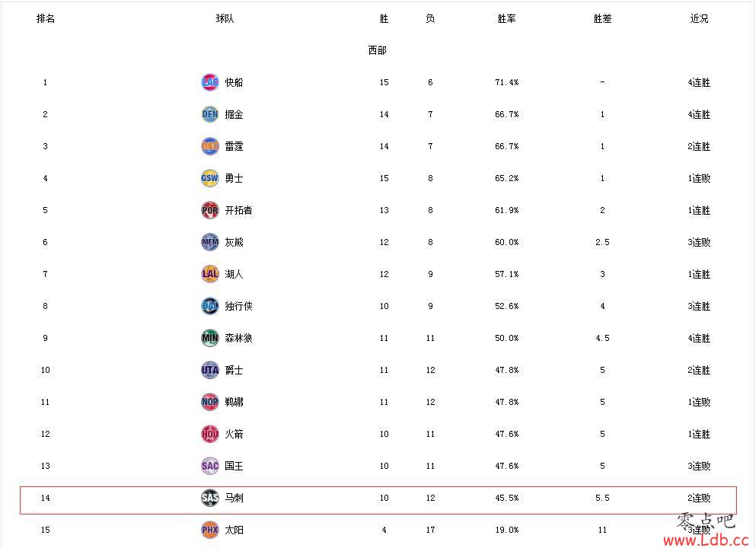
Task: Click the MEM Grizzlies team logo
Action: tap(209, 242)
